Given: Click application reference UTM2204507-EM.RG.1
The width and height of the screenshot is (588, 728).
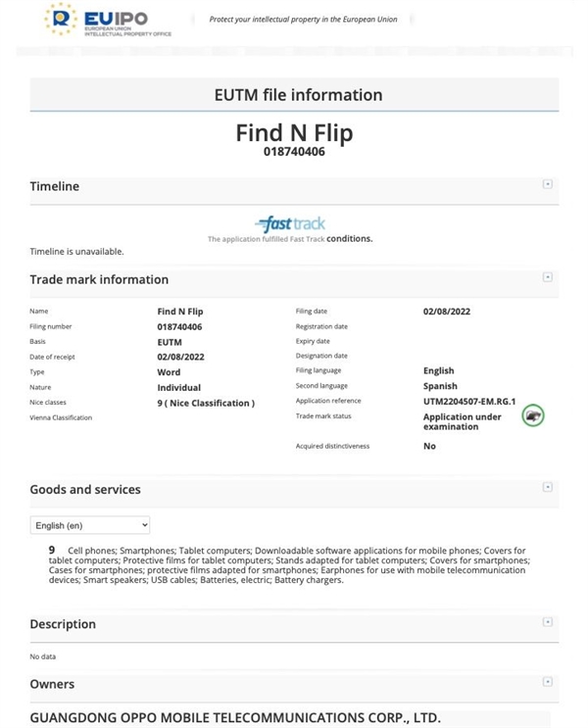Looking at the screenshot, I should 468,401.
